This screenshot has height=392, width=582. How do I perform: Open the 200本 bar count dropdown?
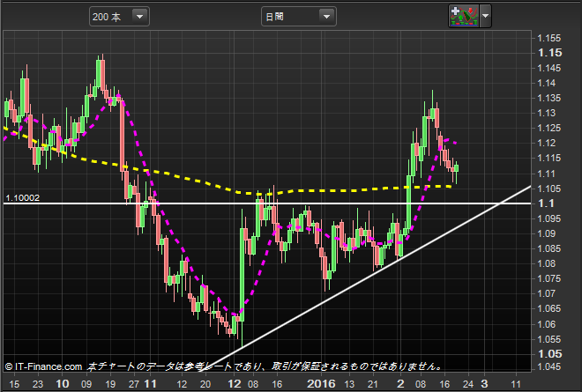119,17
